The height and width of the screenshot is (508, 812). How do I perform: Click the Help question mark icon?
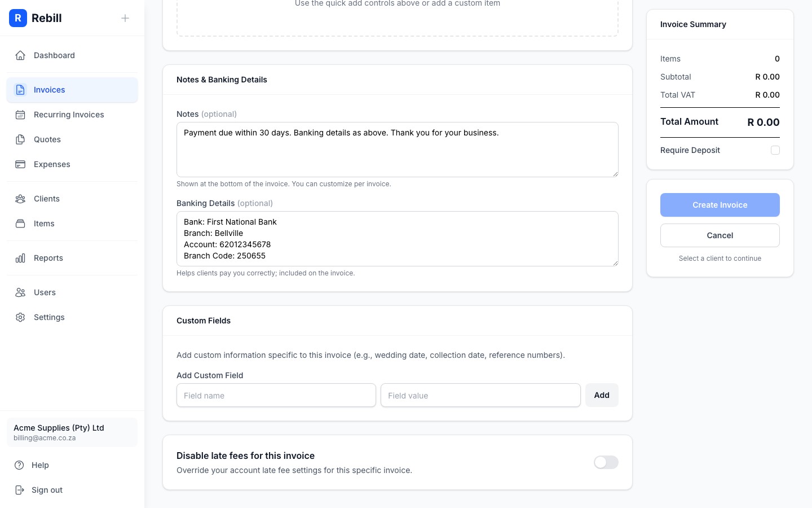coord(20,465)
